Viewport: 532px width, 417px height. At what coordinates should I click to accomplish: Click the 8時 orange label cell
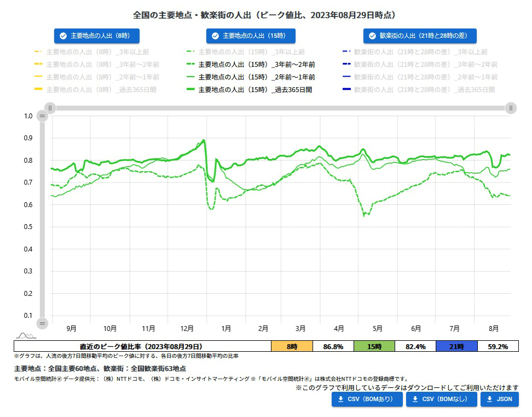coord(292,346)
